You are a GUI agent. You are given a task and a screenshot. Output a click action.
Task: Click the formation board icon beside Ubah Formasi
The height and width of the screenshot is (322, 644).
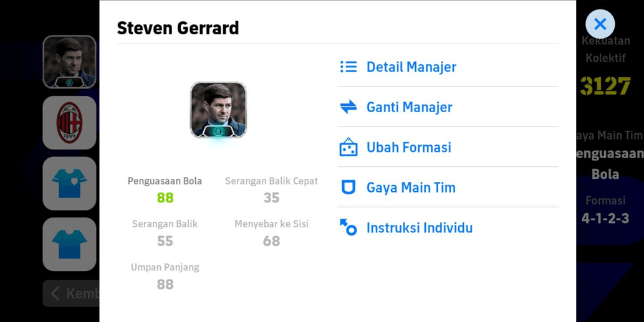pos(348,147)
